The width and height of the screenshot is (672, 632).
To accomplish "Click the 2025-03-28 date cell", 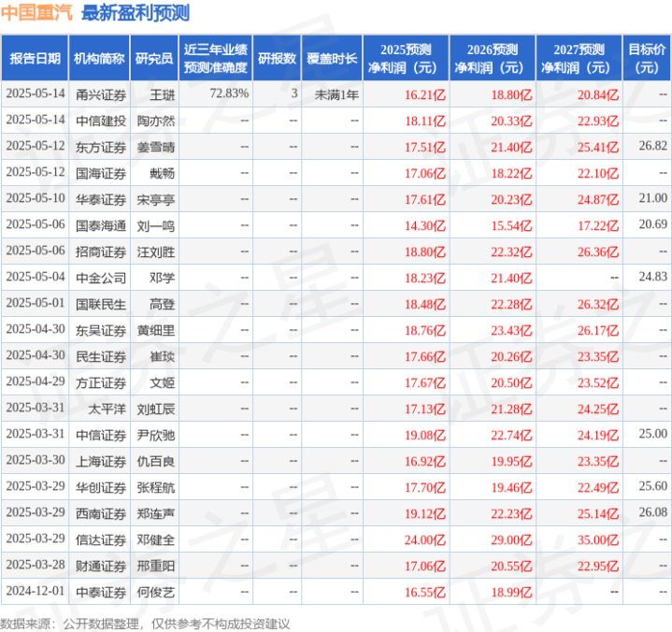I will tap(36, 565).
